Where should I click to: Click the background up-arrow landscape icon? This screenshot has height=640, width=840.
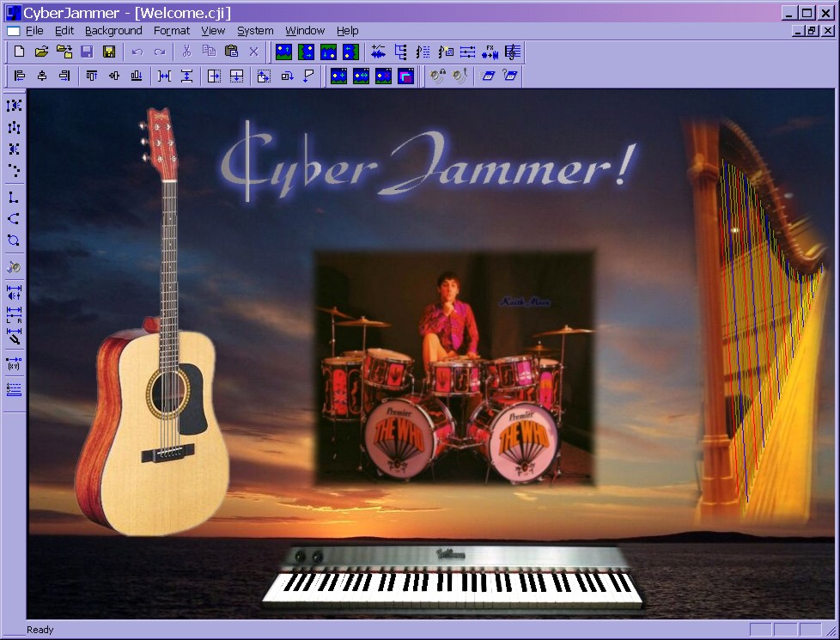(283, 52)
